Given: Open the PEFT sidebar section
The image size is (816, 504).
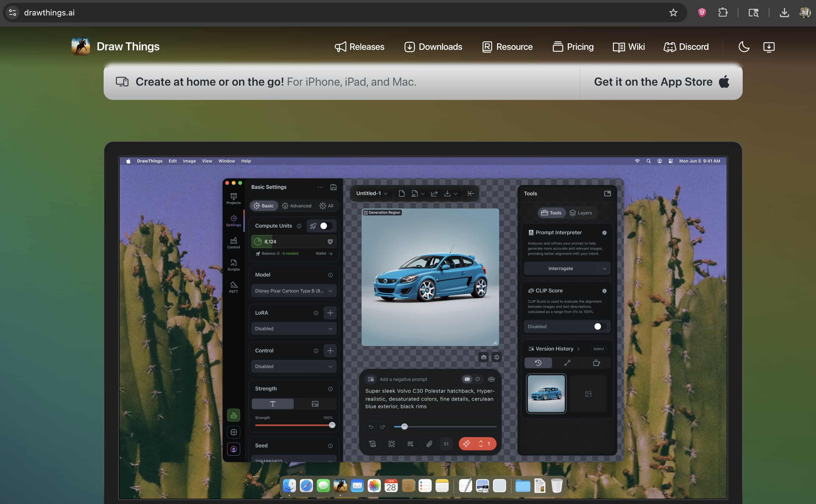Looking at the screenshot, I should (x=233, y=287).
